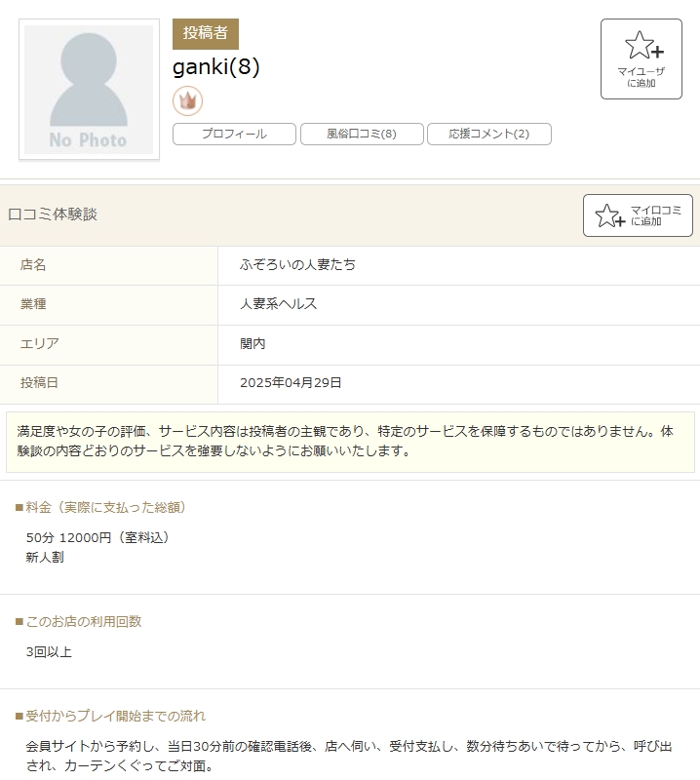Click the 口コミ体験談 section header
The image size is (700, 780).
[53, 214]
